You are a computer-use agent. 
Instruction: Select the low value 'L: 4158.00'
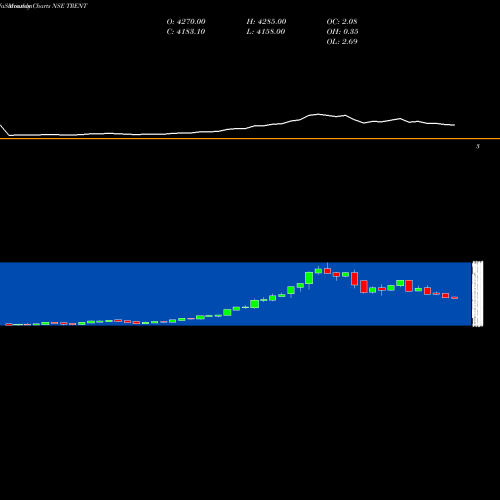pyautogui.click(x=266, y=32)
